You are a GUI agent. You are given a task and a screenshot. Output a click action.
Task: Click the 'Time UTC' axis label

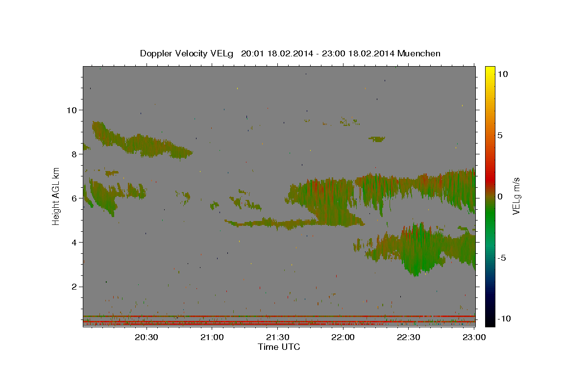[x=279, y=347]
